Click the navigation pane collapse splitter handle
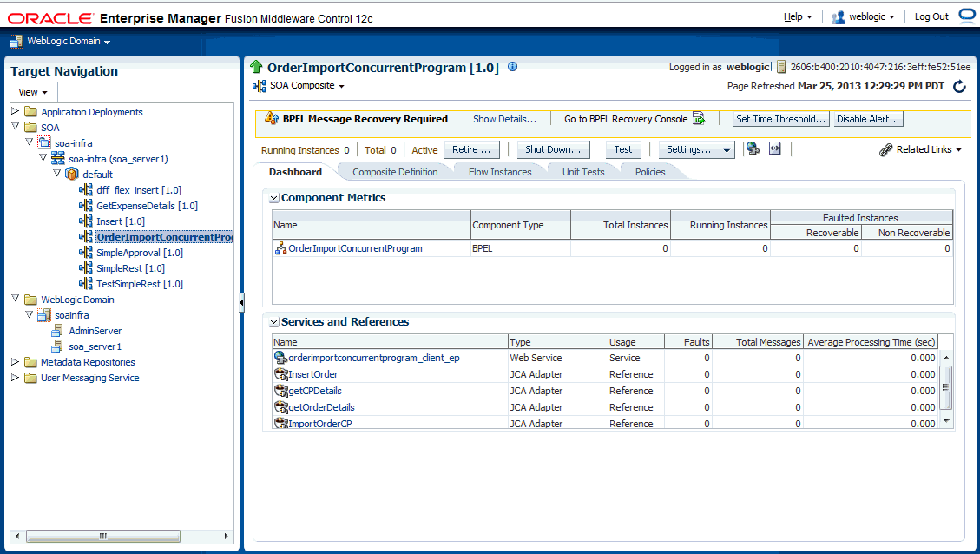The height and width of the screenshot is (554, 980). pyautogui.click(x=241, y=304)
